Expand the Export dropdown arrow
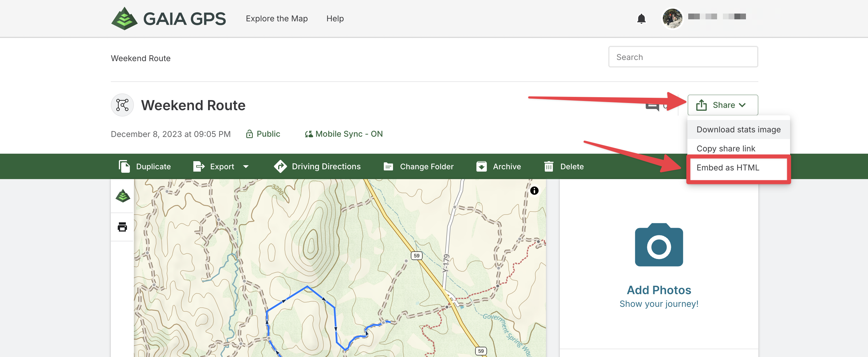The height and width of the screenshot is (357, 868). coord(246,167)
